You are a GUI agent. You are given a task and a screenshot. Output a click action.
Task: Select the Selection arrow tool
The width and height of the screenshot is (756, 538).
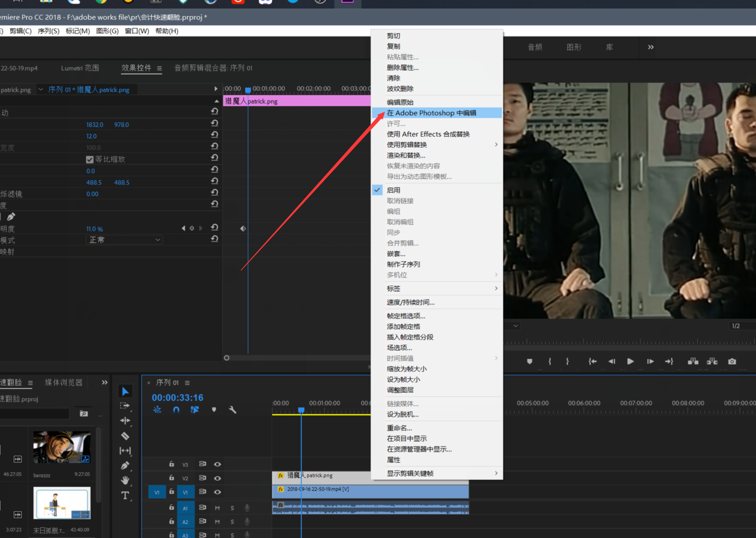[x=125, y=392]
